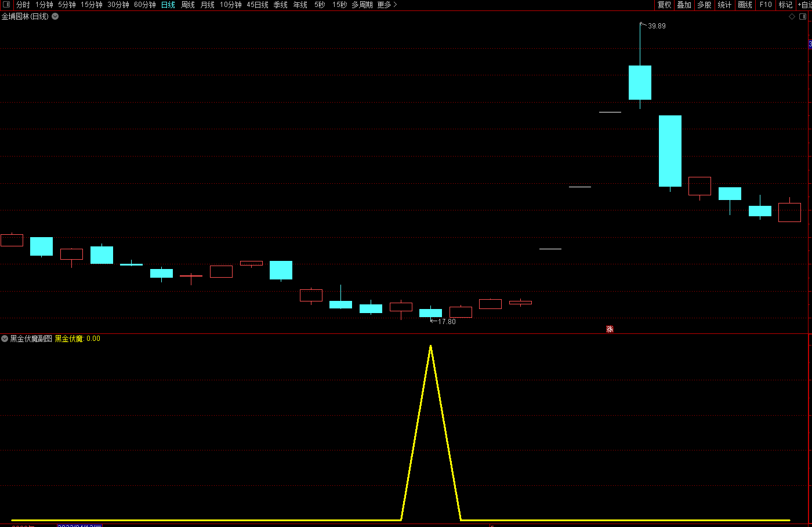Expand the 更多 periods menu
The image size is (812, 527).
click(387, 5)
